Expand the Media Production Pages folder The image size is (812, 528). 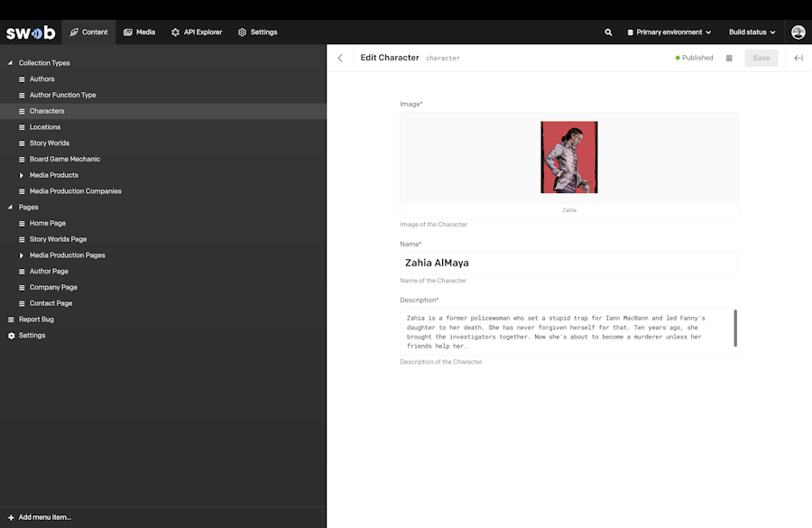(22, 255)
